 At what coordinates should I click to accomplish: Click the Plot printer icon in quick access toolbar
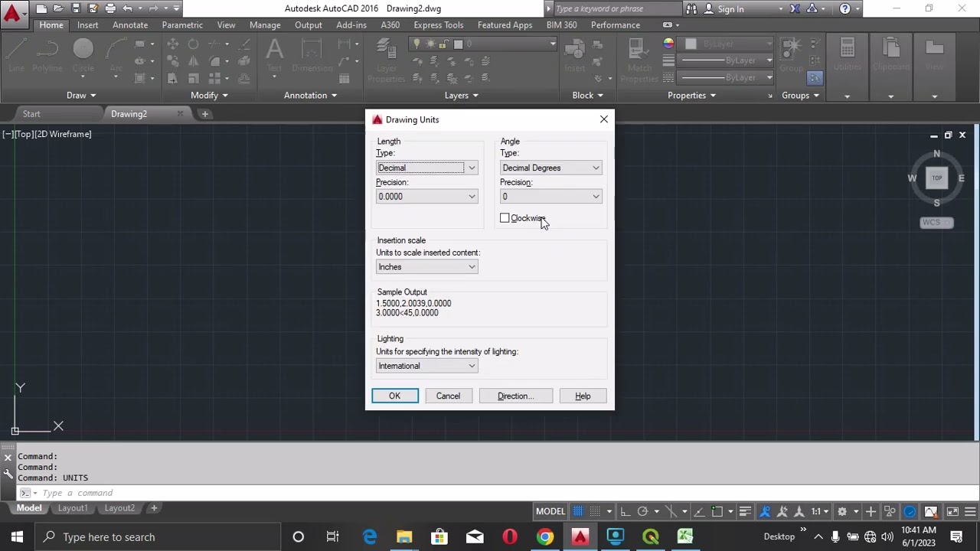click(110, 9)
